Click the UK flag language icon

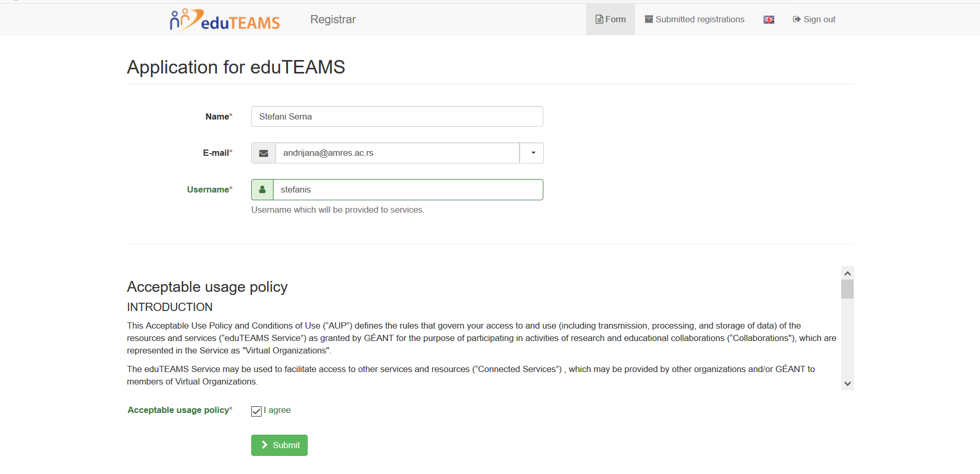click(769, 20)
